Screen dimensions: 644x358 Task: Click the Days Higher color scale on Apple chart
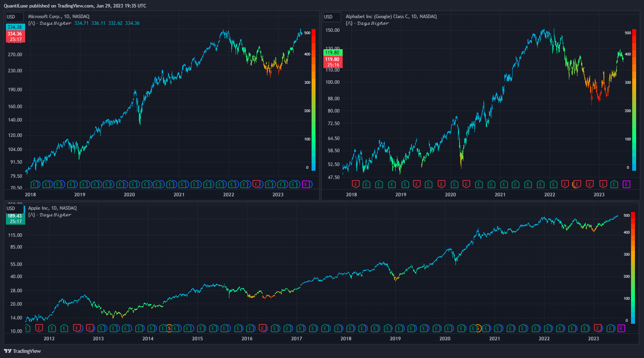(x=633, y=268)
